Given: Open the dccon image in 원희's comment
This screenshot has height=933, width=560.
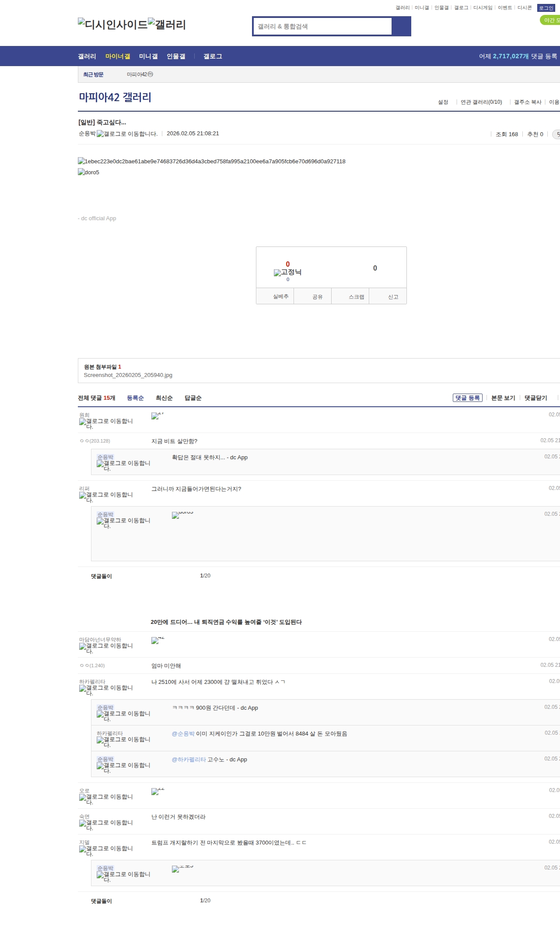Looking at the screenshot, I should pyautogui.click(x=157, y=415).
